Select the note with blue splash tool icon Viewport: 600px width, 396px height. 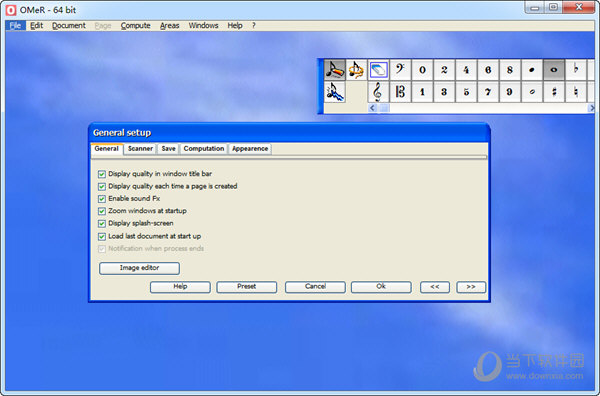(335, 92)
